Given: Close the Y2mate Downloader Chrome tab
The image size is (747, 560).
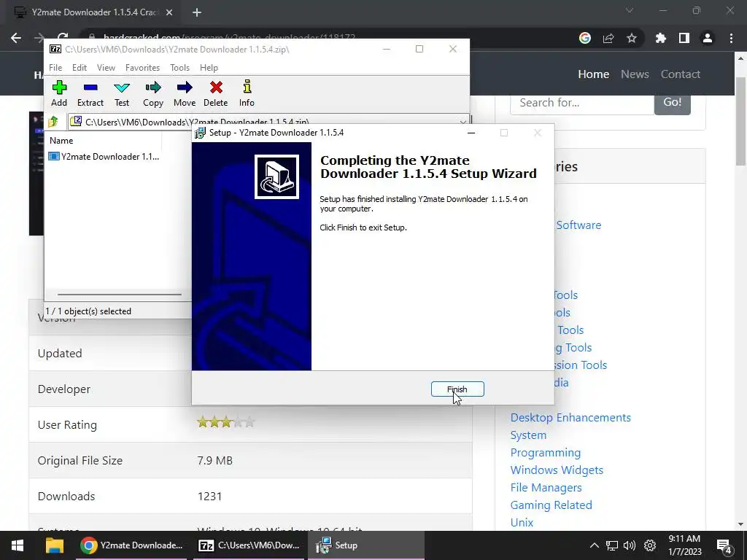Looking at the screenshot, I should pos(169,13).
